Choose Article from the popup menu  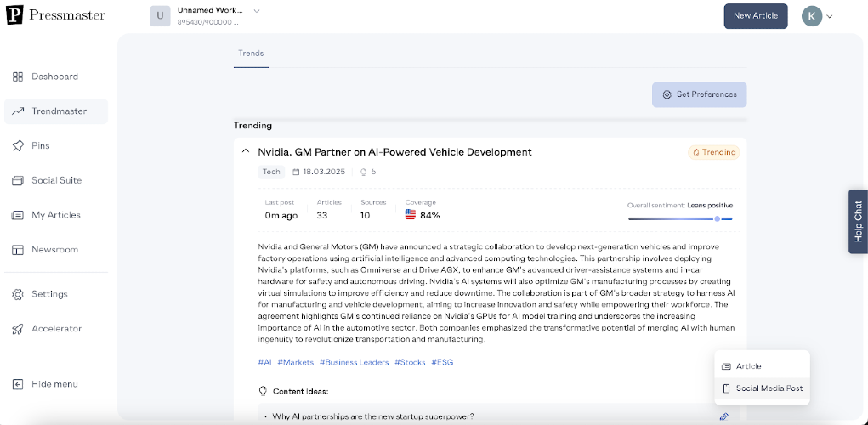tap(763, 366)
